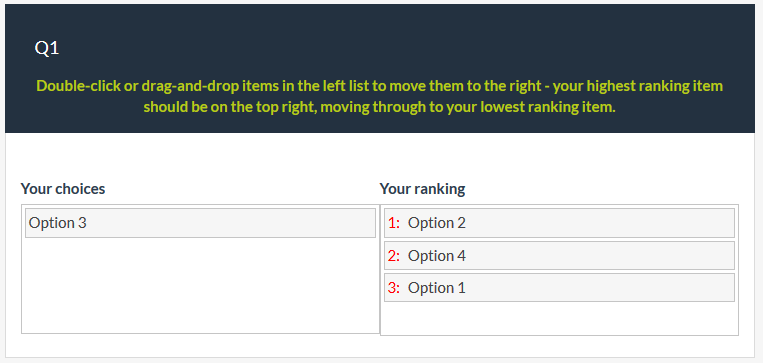763x363 pixels.
Task: Click the red rank number 3:
Action: pos(394,288)
